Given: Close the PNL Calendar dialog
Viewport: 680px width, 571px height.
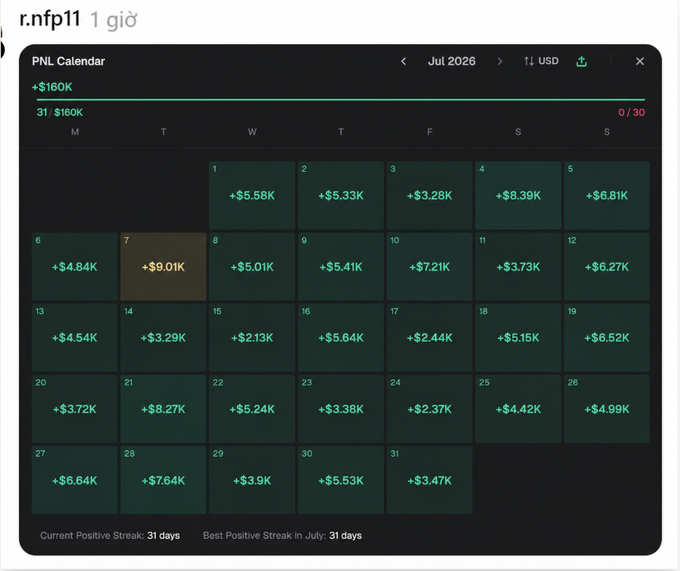Looking at the screenshot, I should point(640,62).
